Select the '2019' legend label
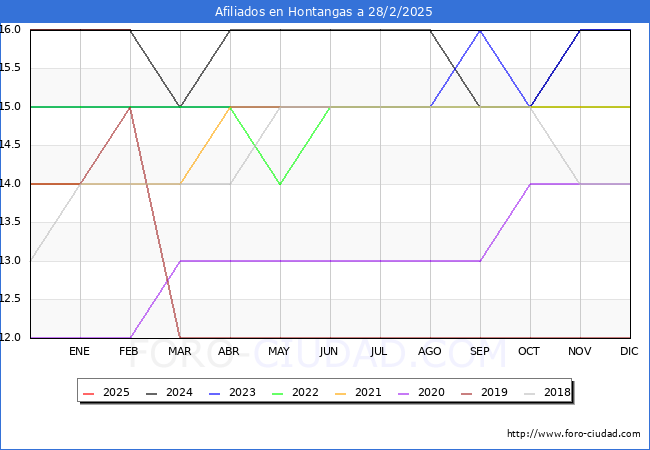The width and height of the screenshot is (650, 450). (x=494, y=392)
